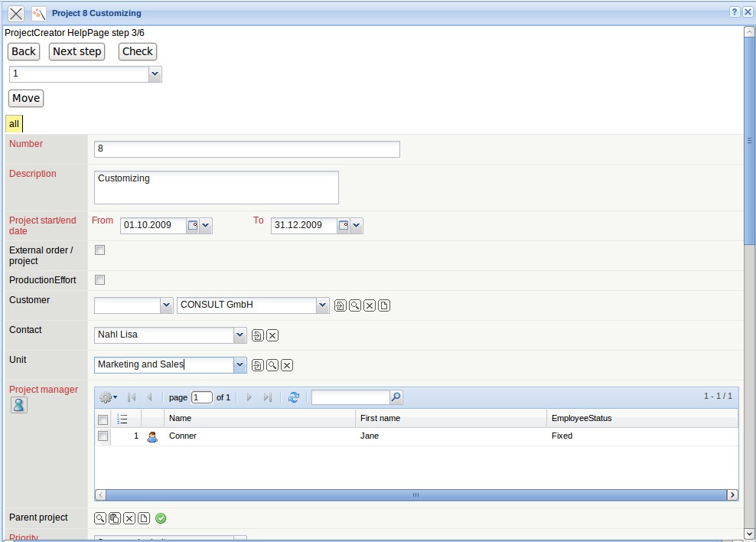Viewport: 756px width, 542px height.
Task: Open the grid settings gear menu
Action: coord(108,397)
